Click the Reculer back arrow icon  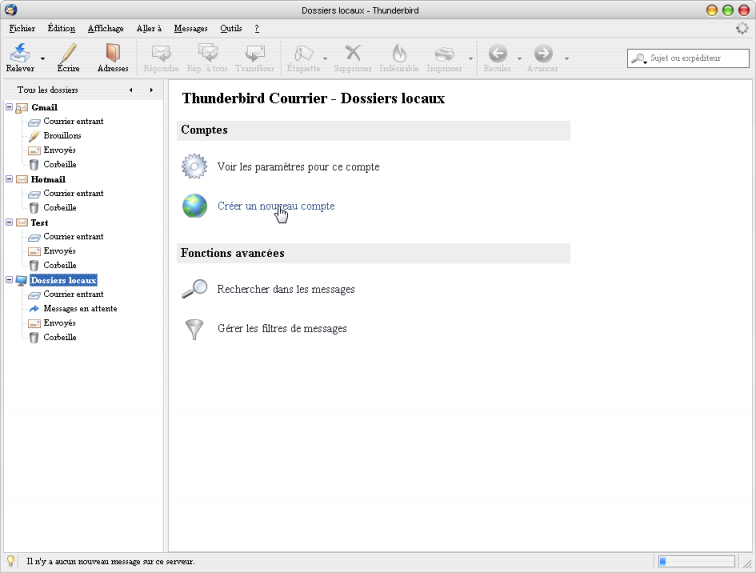pyautogui.click(x=498, y=53)
